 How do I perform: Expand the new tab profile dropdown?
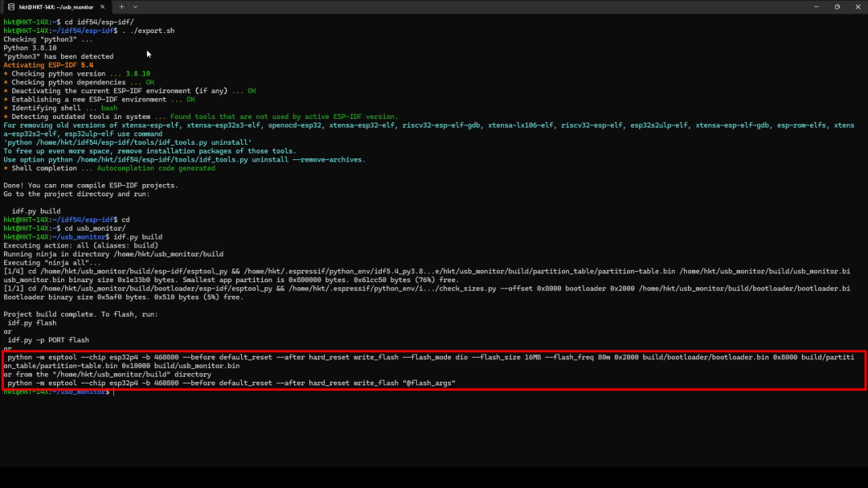click(135, 6)
